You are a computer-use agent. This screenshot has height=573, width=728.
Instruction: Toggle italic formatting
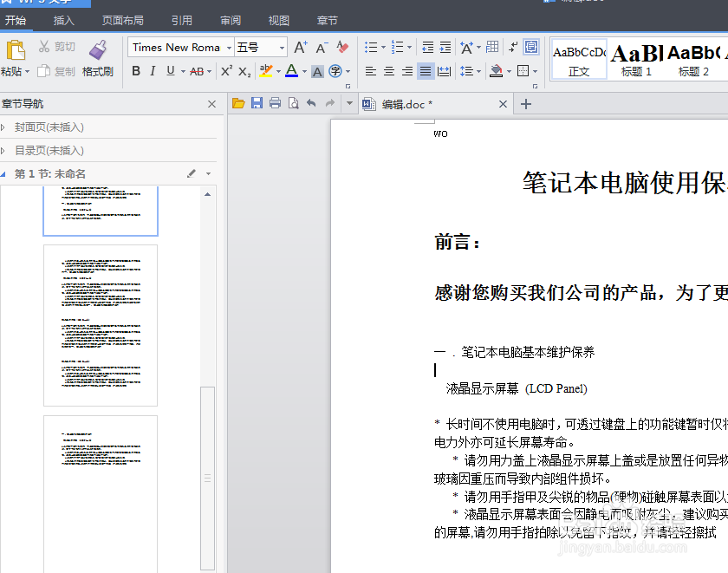pyautogui.click(x=151, y=71)
